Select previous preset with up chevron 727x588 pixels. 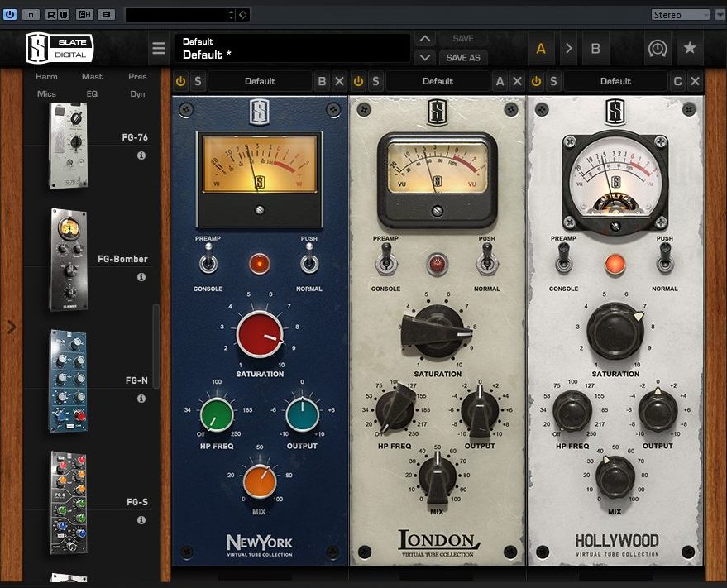click(x=424, y=39)
